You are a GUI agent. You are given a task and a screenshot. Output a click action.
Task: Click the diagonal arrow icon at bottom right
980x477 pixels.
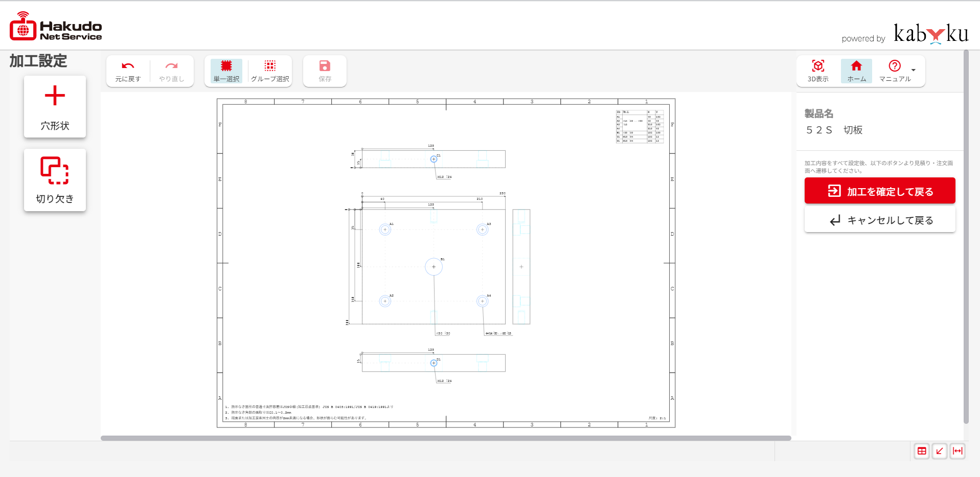tap(940, 451)
